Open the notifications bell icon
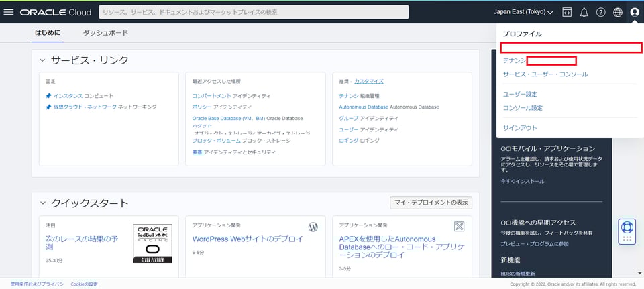 point(584,12)
